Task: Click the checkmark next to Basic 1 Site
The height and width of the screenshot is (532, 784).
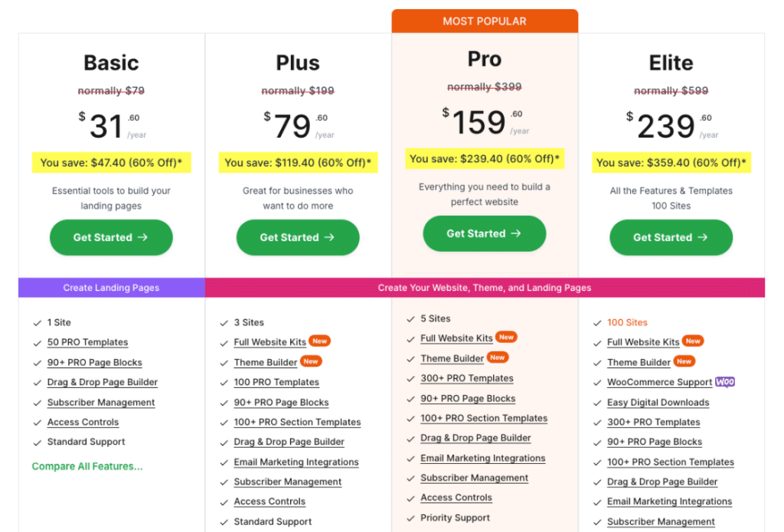Action: pos(38,323)
